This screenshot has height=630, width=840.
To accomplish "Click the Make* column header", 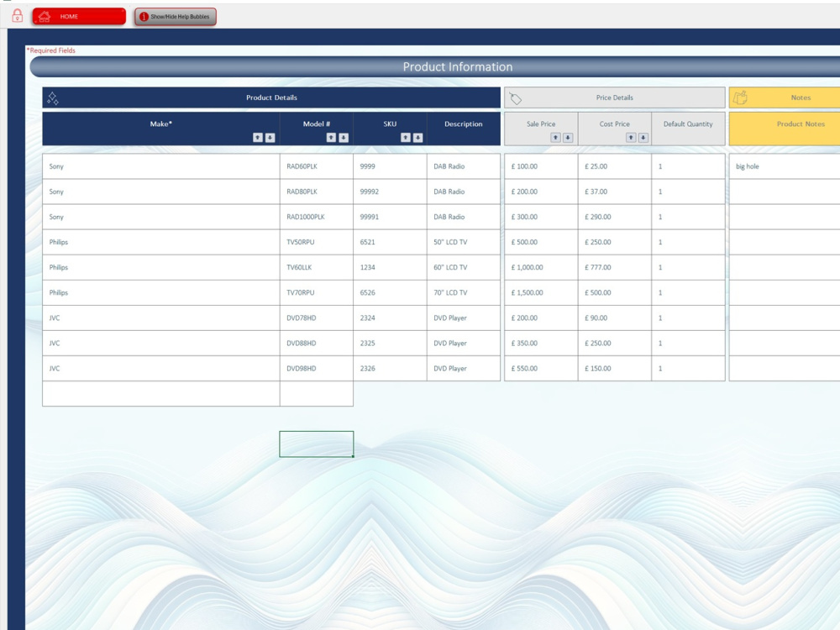I will point(160,129).
